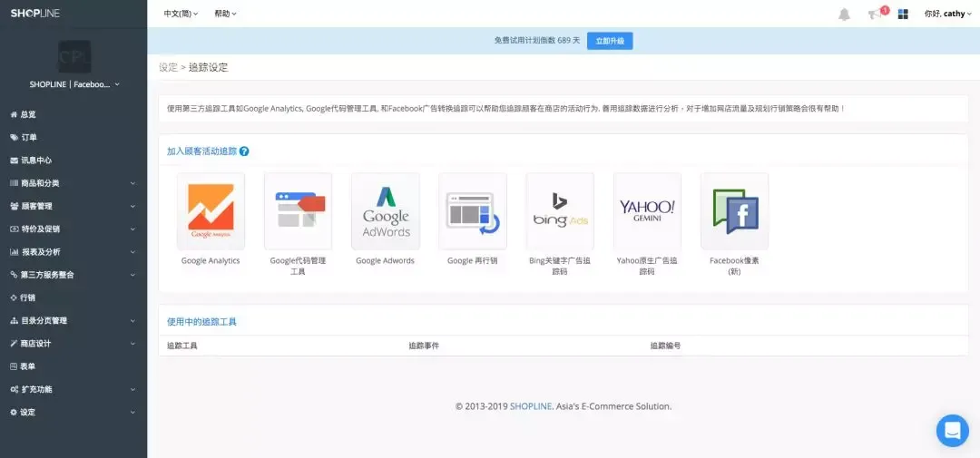The image size is (980, 458).
Task: Click the Google Analytics caption text
Action: click(x=211, y=260)
